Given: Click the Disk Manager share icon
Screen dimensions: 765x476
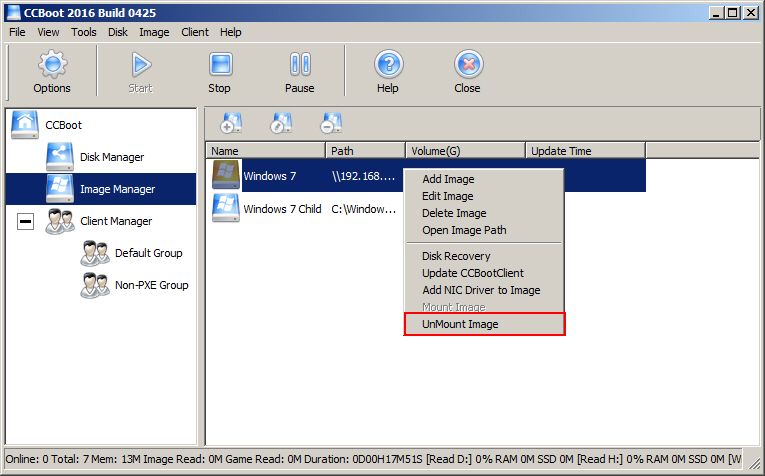Looking at the screenshot, I should pyautogui.click(x=60, y=157).
